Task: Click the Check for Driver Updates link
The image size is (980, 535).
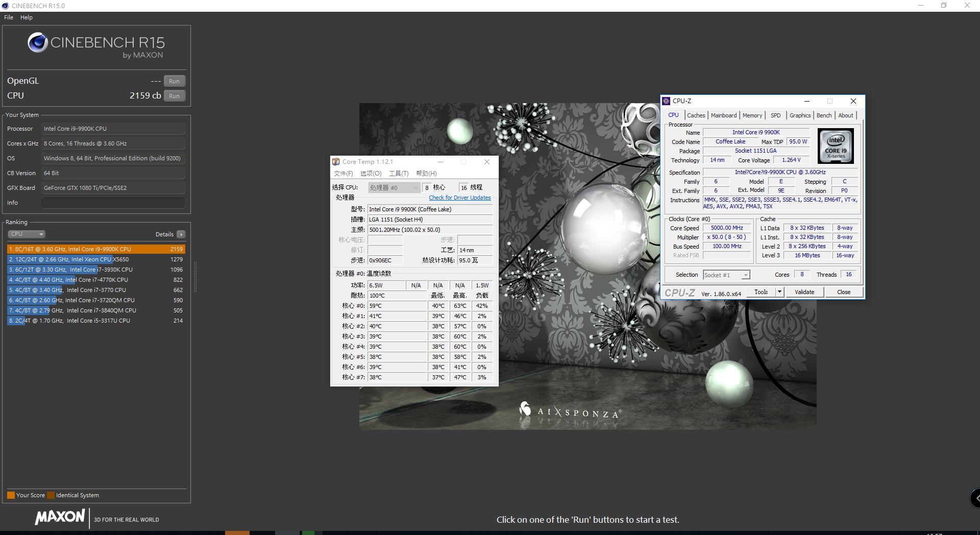Action: coord(460,198)
